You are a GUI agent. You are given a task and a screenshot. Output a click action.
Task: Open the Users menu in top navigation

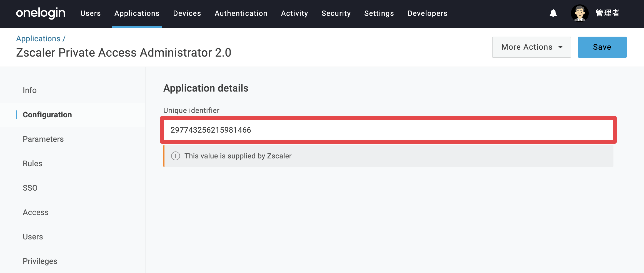click(x=91, y=13)
